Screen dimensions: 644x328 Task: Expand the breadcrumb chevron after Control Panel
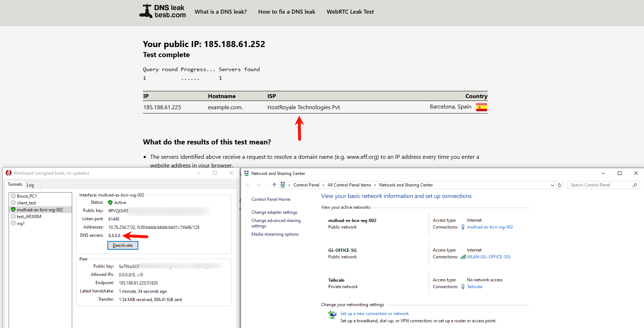pyautogui.click(x=323, y=185)
